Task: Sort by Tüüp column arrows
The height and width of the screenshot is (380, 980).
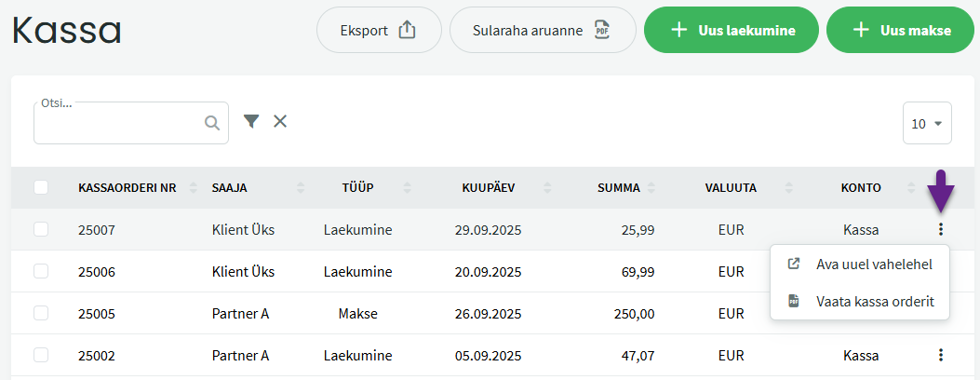Action: [x=407, y=188]
